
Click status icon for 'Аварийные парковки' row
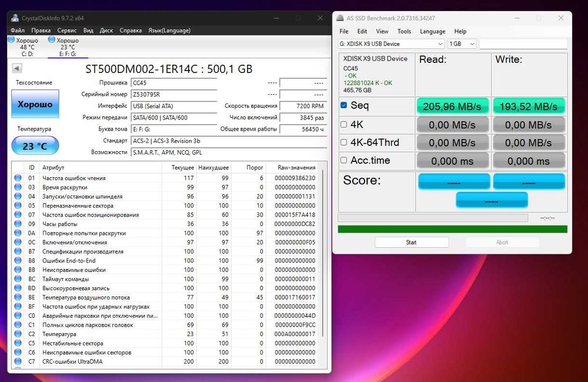[x=18, y=315]
